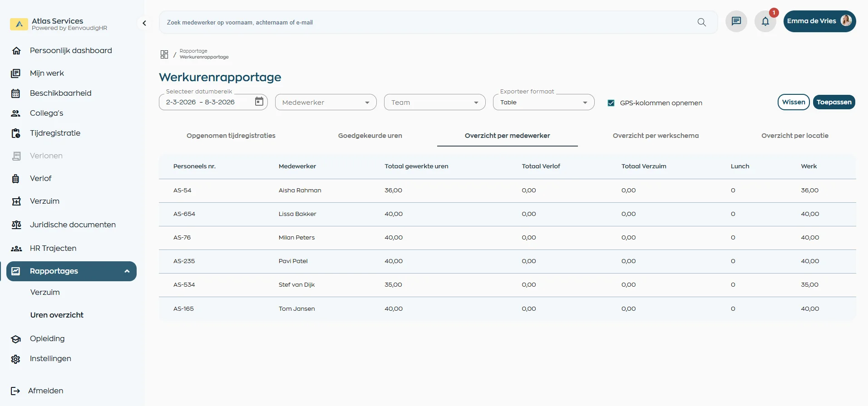Click the Opleiding graduation cap icon
This screenshot has width=868, height=406.
click(x=16, y=339)
